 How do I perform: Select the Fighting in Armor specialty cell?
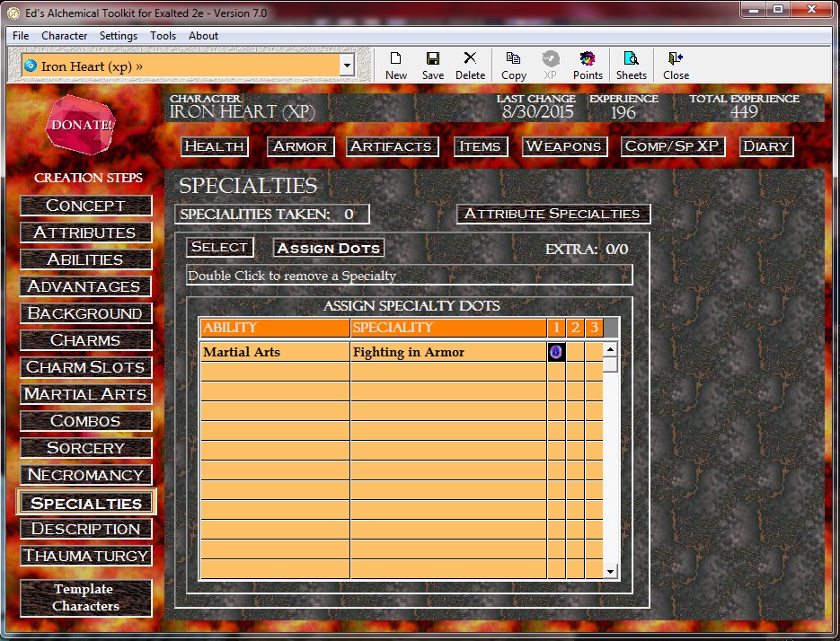[x=448, y=352]
